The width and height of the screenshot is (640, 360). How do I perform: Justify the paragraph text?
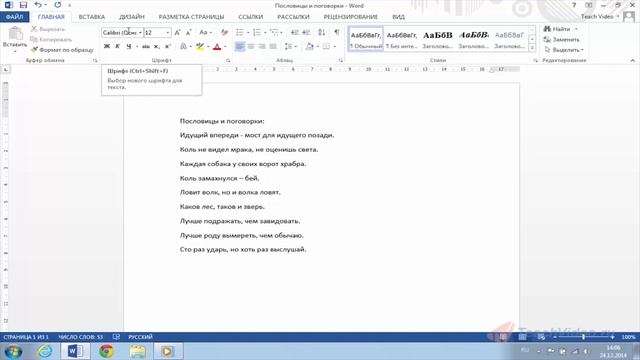[273, 47]
